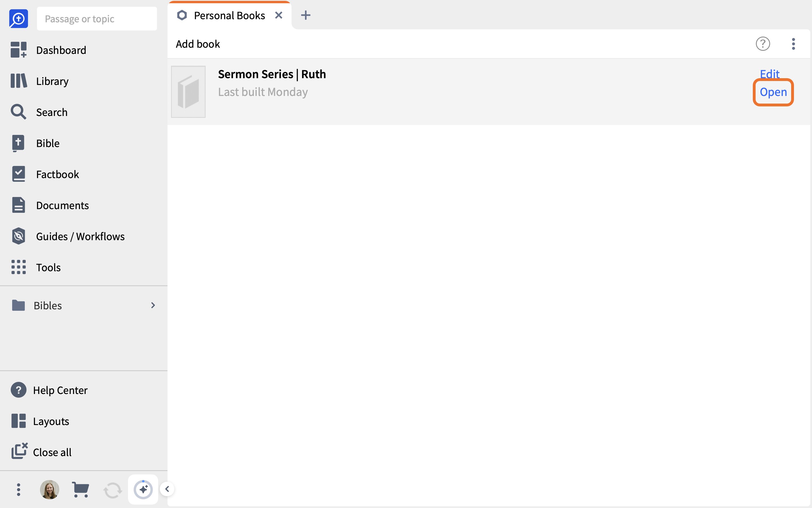Open the Factbook icon

click(18, 174)
